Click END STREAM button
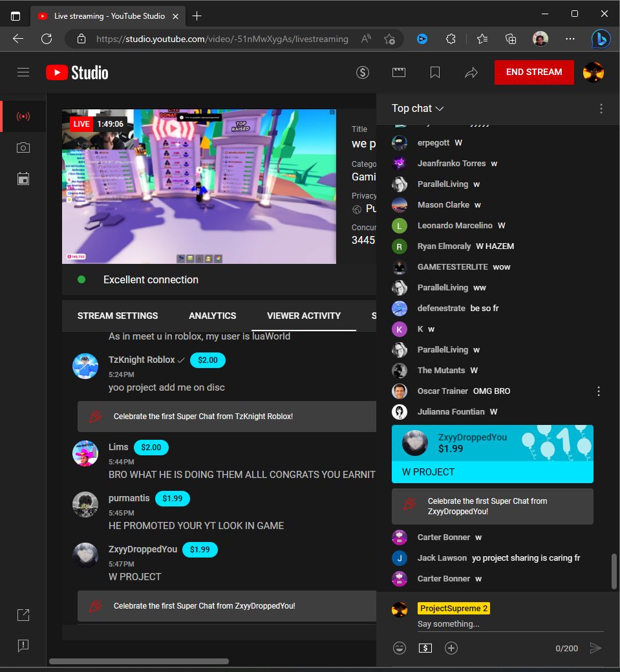 (x=534, y=72)
